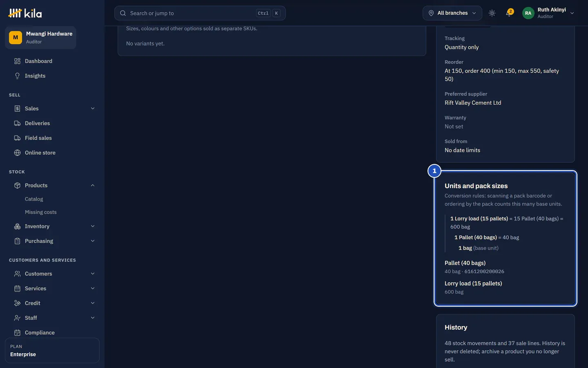Click the Products box icon
The width and height of the screenshot is (588, 368).
coord(17,185)
